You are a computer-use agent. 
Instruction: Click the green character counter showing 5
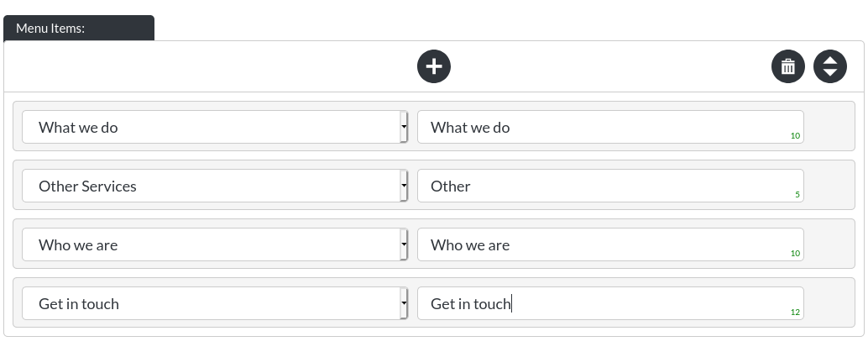click(x=797, y=195)
